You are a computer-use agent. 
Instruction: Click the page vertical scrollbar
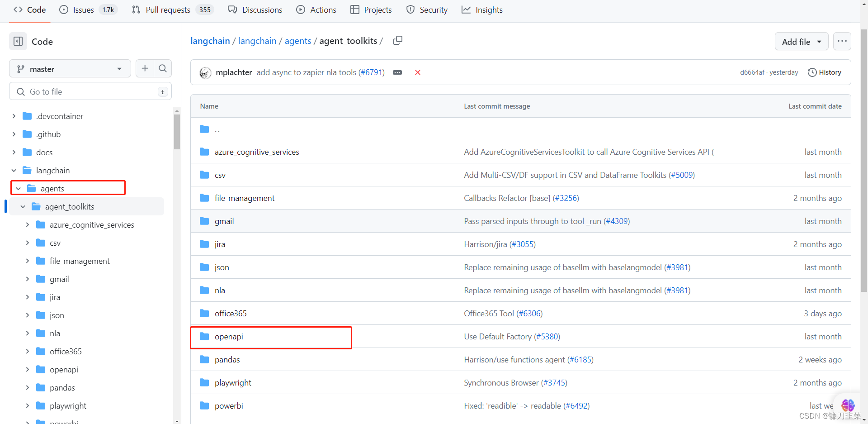tap(864, 161)
